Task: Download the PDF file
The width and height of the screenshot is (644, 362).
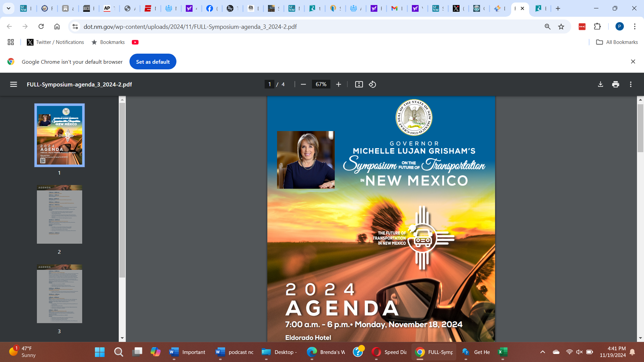Action: (600, 84)
